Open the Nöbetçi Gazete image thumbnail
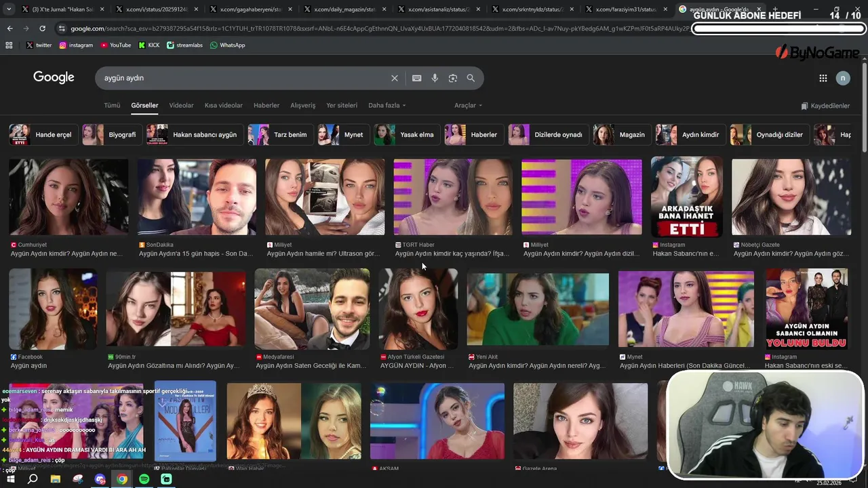The width and height of the screenshot is (868, 488). (791, 197)
